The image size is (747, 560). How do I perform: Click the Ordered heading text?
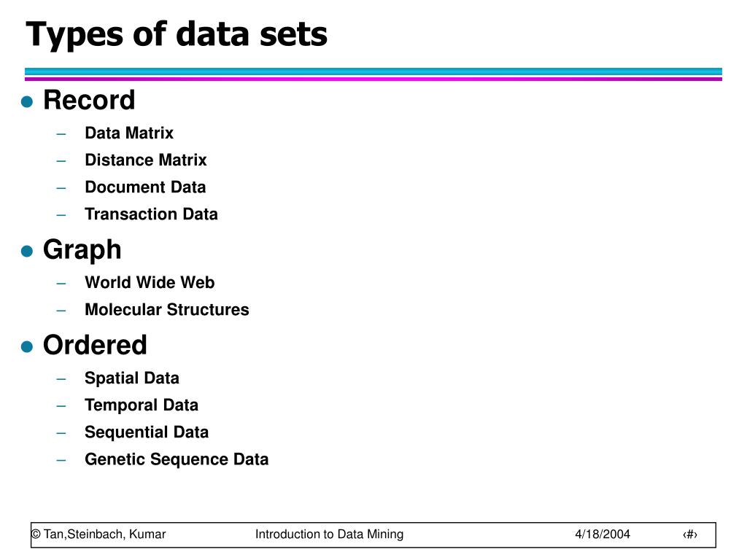(x=96, y=345)
